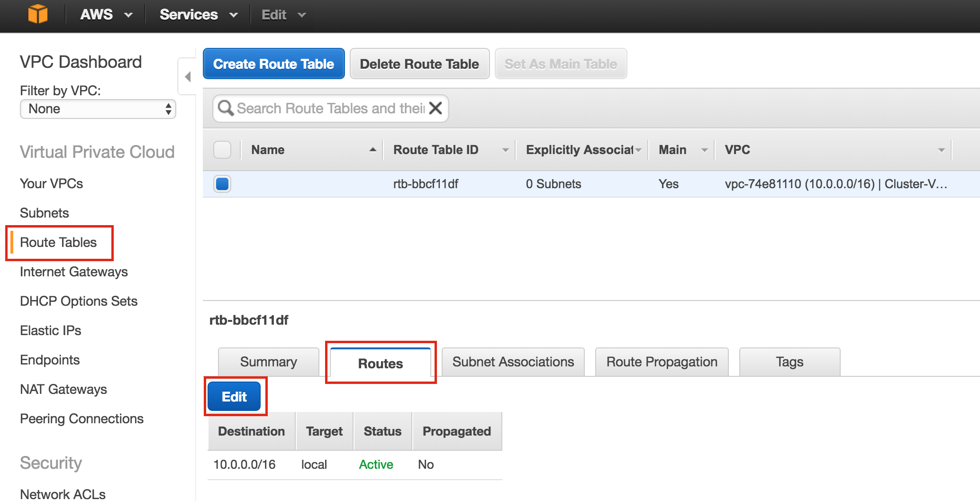Click the Name column header
The image size is (980, 501).
268,150
